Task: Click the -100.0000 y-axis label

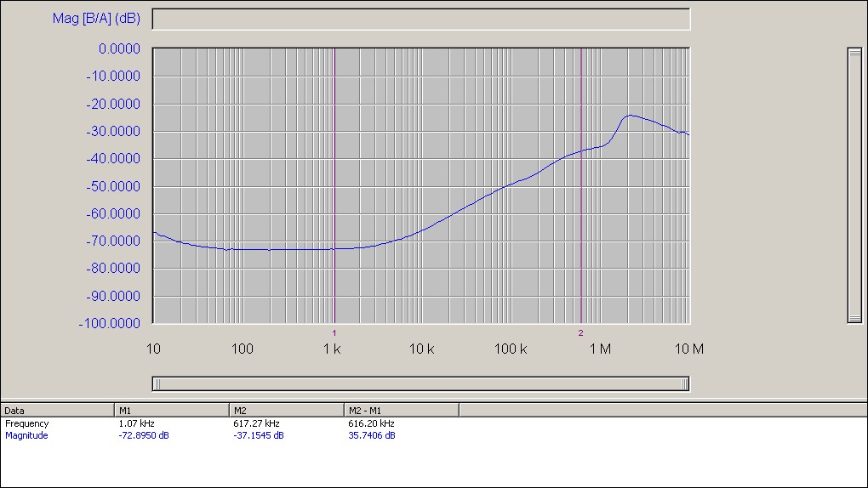Action: [x=110, y=323]
